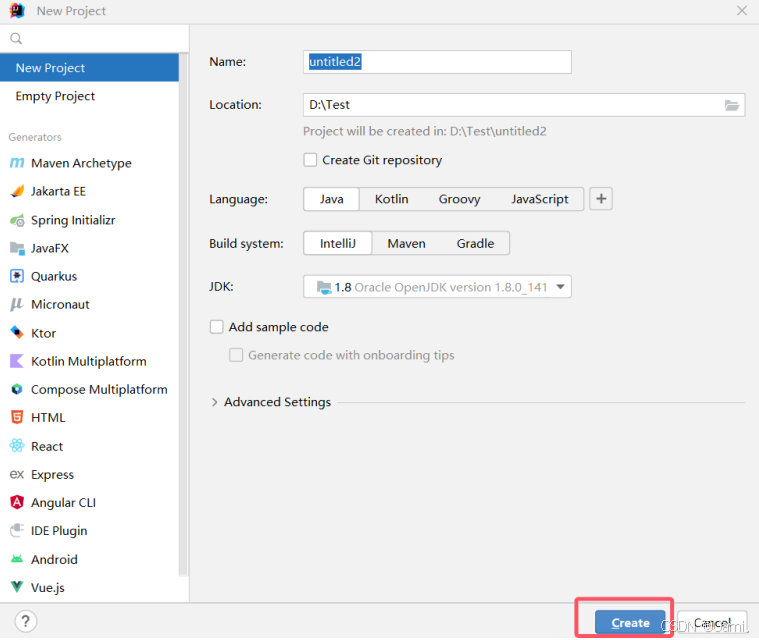This screenshot has width=759, height=640.
Task: Select JavaScript as project language
Action: [540, 199]
